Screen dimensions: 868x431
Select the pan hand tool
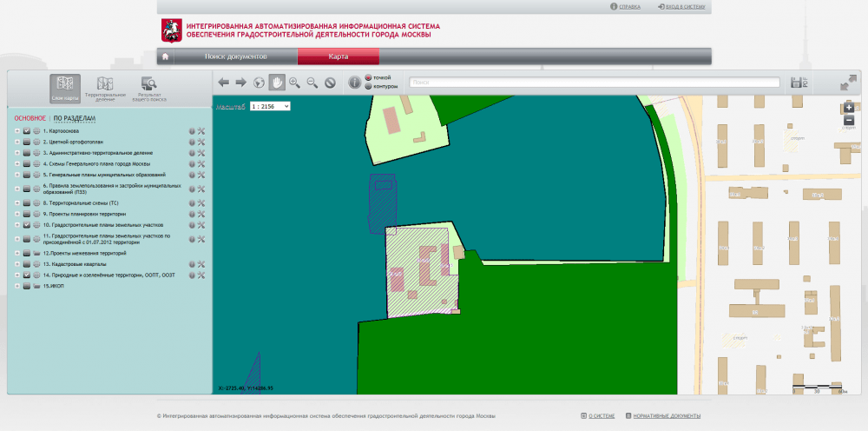click(277, 83)
